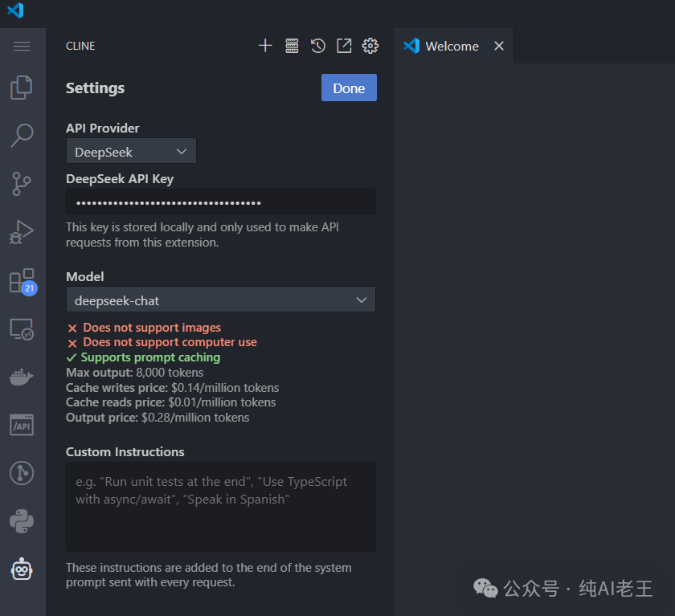
Task: Open the Run and Debug view
Action: coord(22,232)
